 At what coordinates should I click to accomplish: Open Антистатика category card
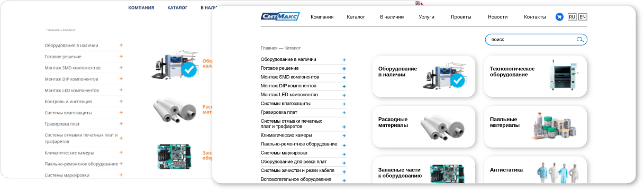pos(536,170)
